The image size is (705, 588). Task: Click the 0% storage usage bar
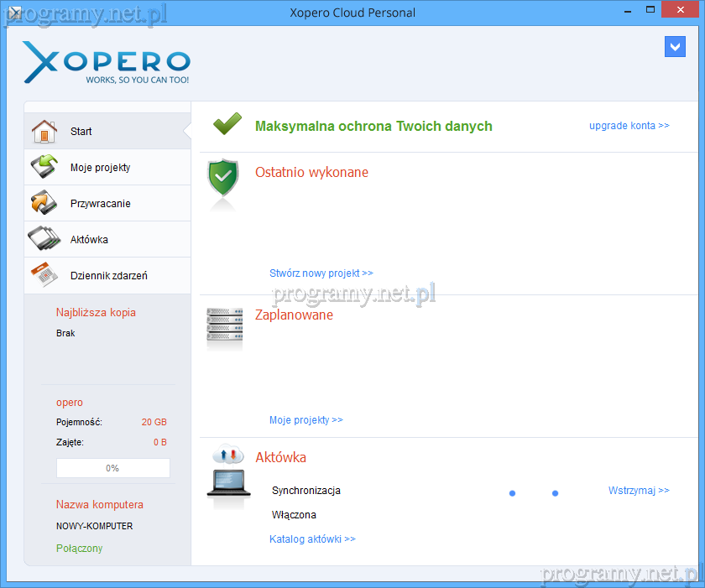point(112,468)
